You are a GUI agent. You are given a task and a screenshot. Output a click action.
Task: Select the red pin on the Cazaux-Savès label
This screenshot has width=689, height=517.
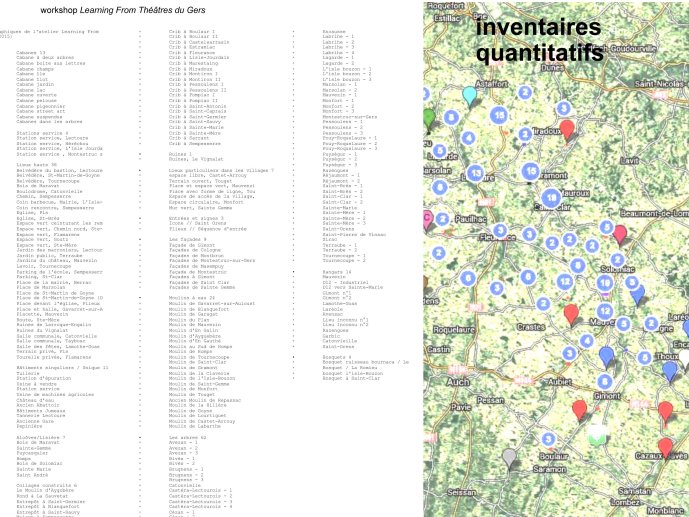(x=665, y=447)
